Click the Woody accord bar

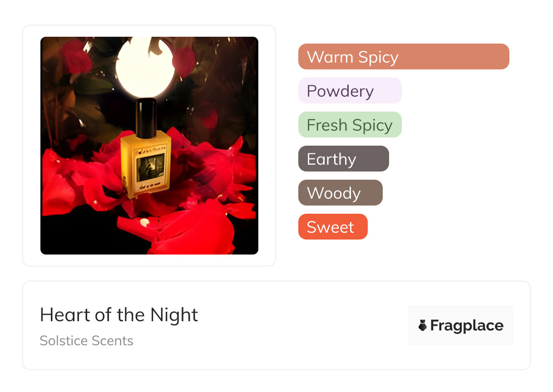340,193
